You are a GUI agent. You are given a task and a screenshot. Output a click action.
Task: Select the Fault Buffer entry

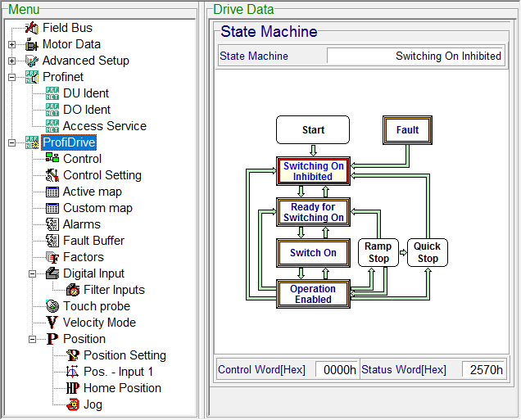click(93, 241)
